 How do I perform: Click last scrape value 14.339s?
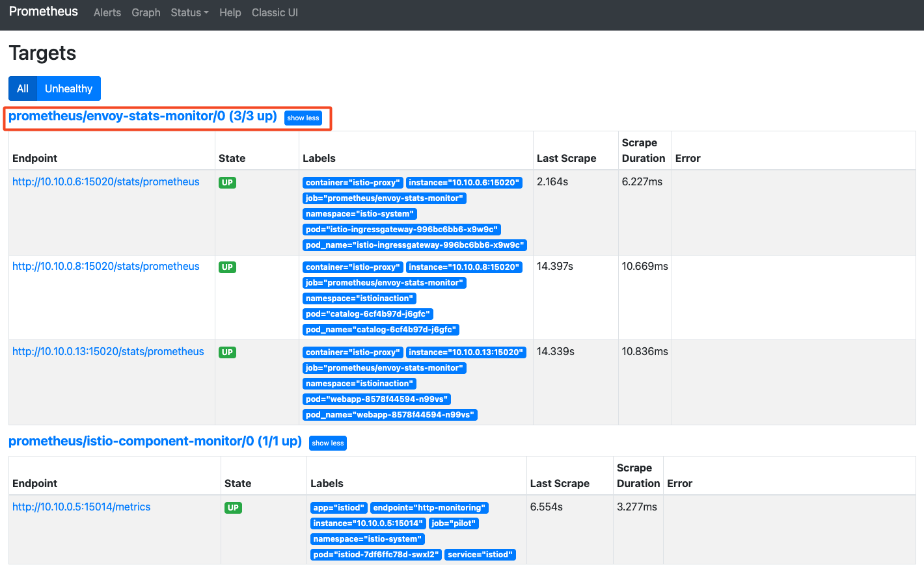(556, 351)
